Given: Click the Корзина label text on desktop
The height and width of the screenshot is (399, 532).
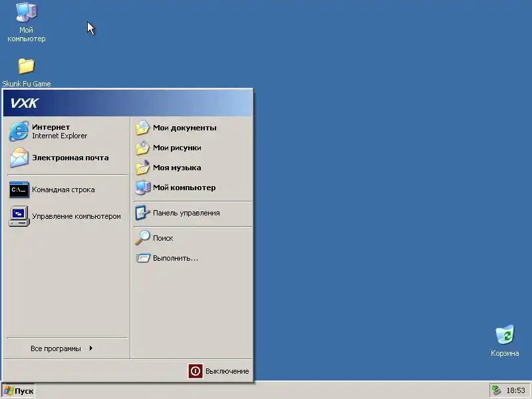Looking at the screenshot, I should coord(505,353).
